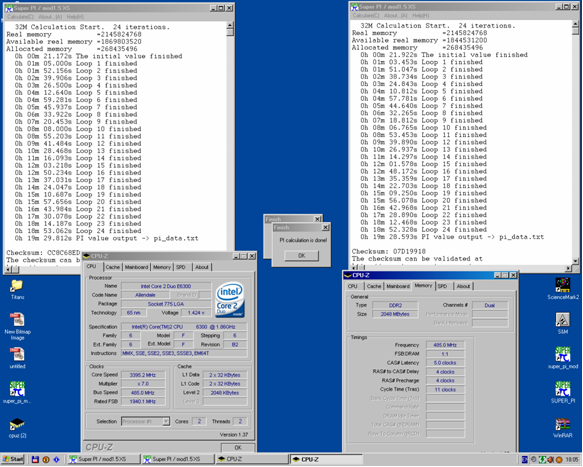Image resolution: width=583 pixels, height=467 pixels.
Task: Select the SUPER_PI desktop icon
Action: coord(563,392)
